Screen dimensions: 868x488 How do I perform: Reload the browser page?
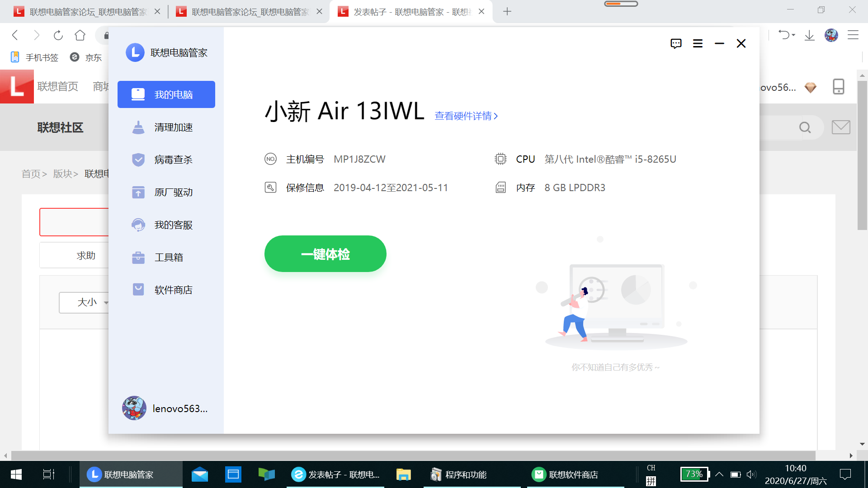pos(58,35)
